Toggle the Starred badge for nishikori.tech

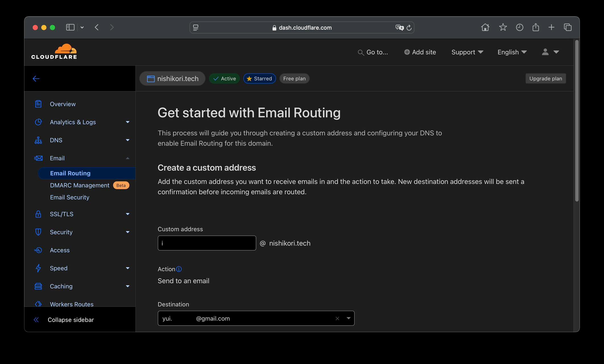(x=259, y=78)
